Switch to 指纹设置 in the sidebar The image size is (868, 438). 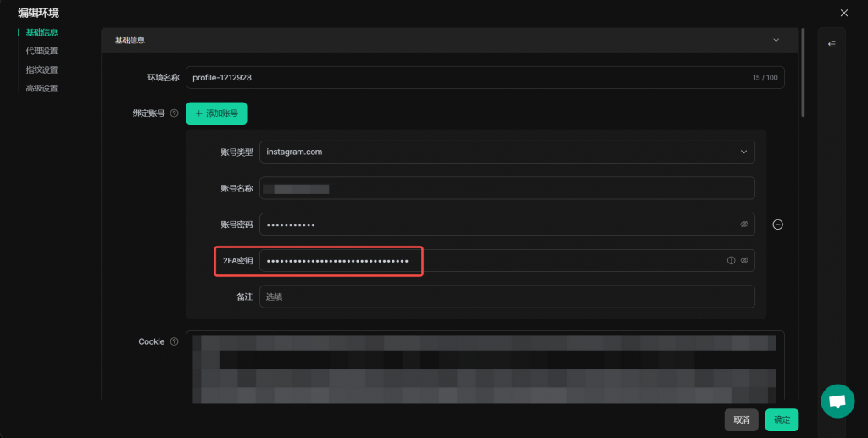(42, 69)
